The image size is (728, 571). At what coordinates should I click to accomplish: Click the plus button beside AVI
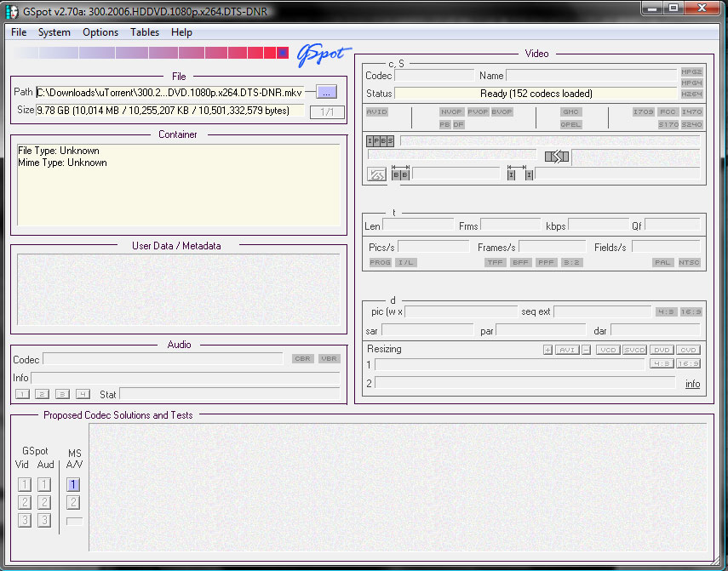click(x=547, y=351)
